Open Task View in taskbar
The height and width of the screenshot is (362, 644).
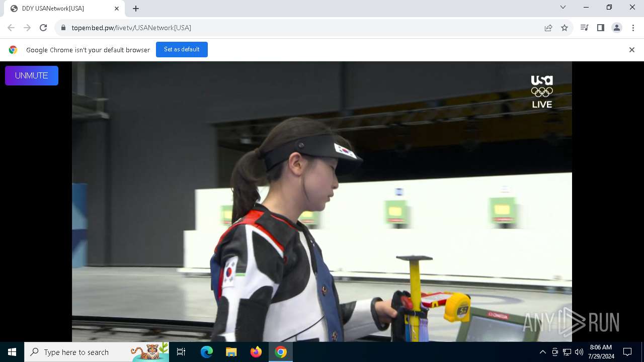click(x=181, y=352)
